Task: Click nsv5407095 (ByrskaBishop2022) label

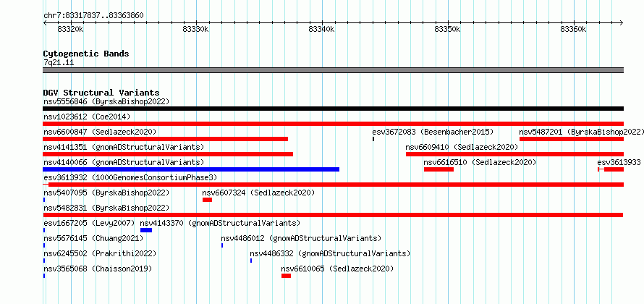Action: click(x=106, y=193)
